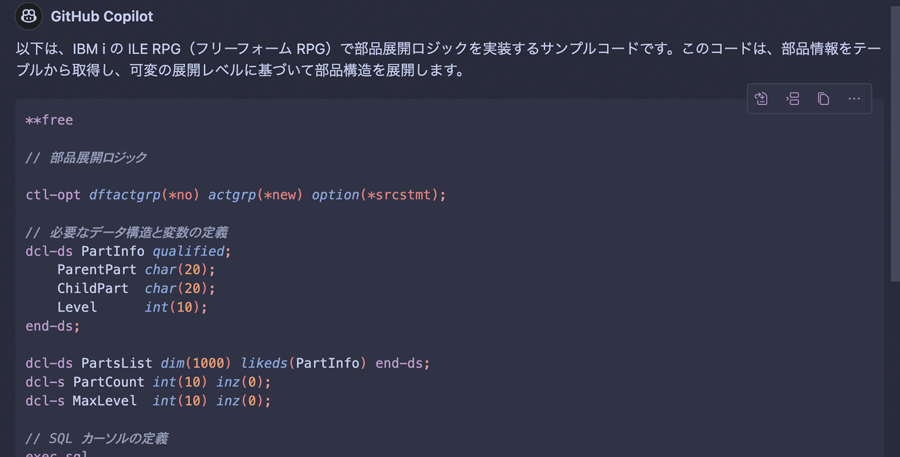The height and width of the screenshot is (457, 900).
Task: Place cursor on ParentPart char(20) line
Action: point(136,270)
